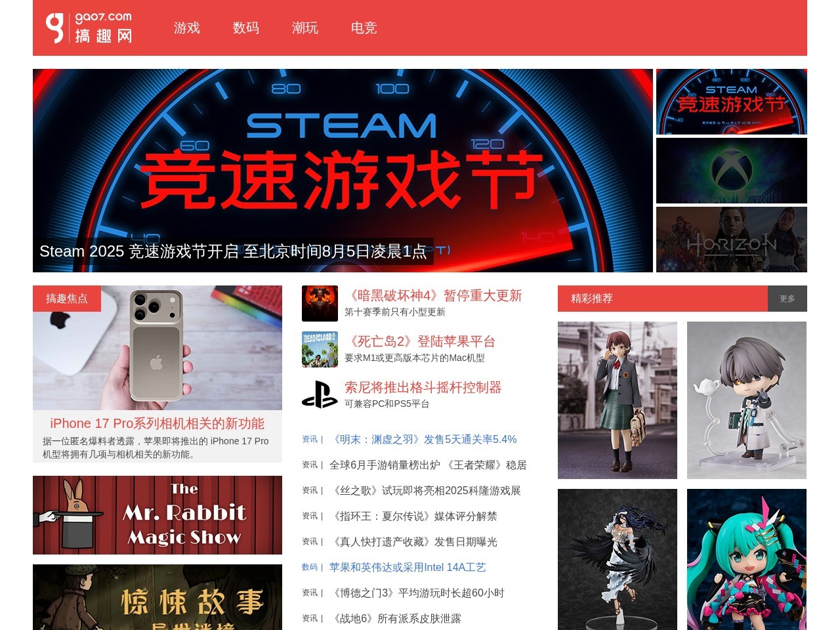The image size is (840, 630).
Task: Click the Dead Island 2 cover icon
Action: (320, 348)
